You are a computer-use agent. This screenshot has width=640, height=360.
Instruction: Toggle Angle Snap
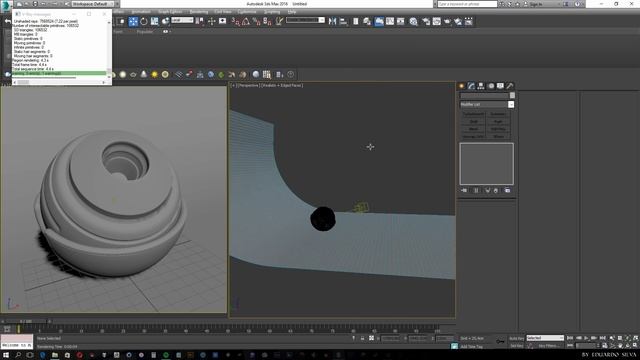click(246, 21)
